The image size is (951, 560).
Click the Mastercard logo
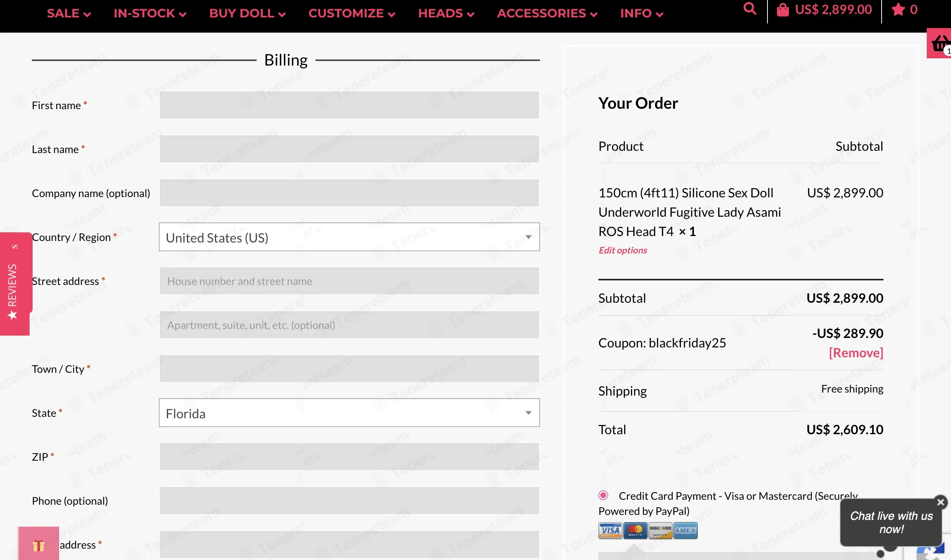pyautogui.click(x=635, y=530)
